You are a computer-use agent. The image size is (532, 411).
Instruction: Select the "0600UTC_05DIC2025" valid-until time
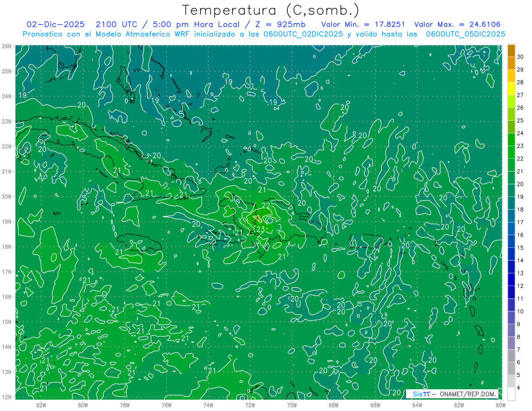[465, 34]
